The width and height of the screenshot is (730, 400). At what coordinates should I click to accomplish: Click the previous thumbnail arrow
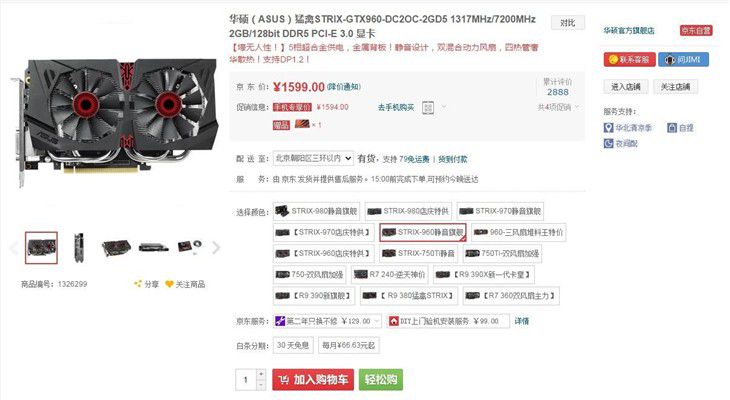pyautogui.click(x=14, y=248)
